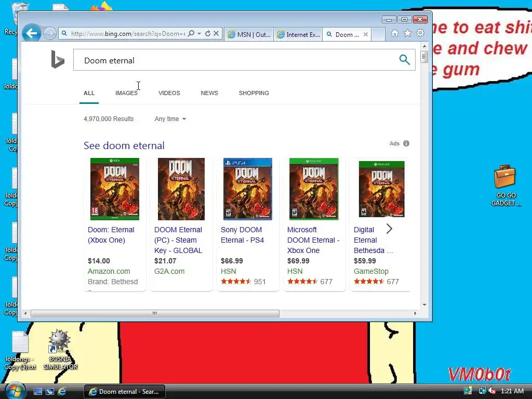
Task: Click the browser Back arrow button
Action: click(32, 33)
